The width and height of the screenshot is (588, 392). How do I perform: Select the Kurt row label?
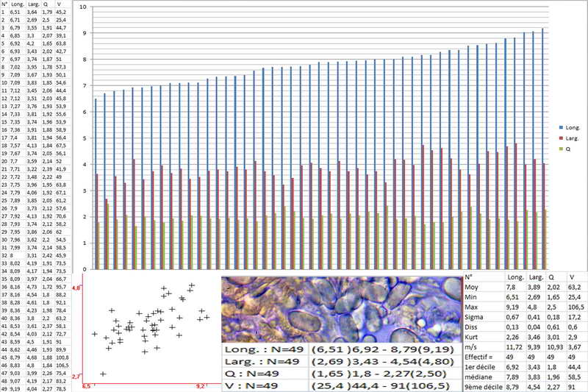click(x=471, y=338)
